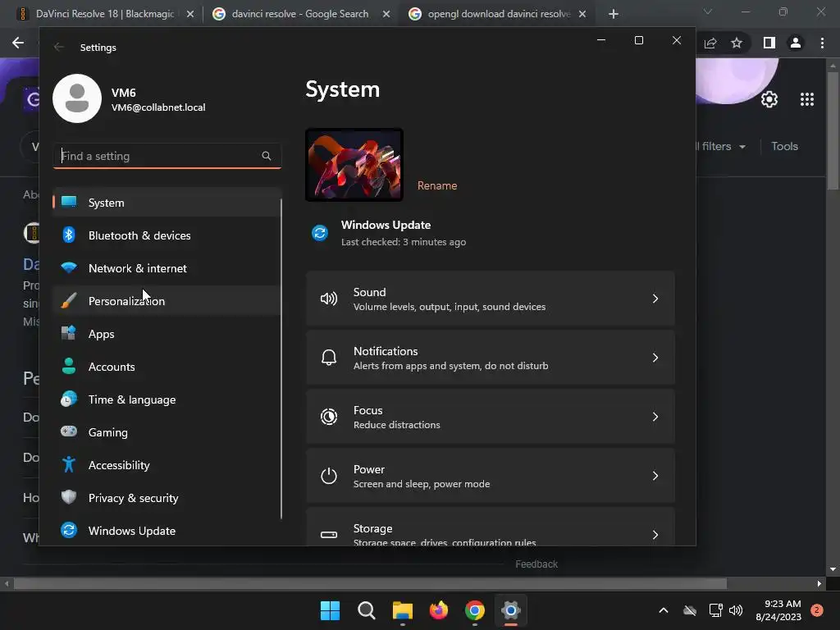Open Focus settings row
Image resolution: width=840 pixels, height=630 pixels.
(x=491, y=416)
